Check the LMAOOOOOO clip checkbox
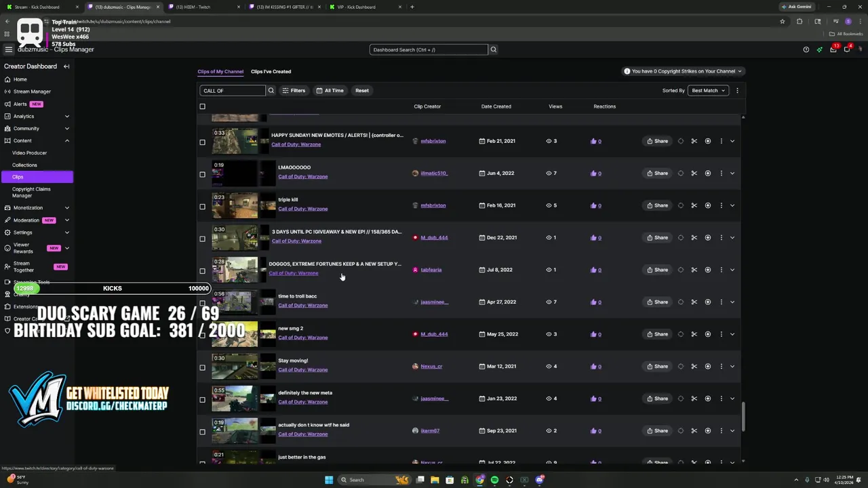Viewport: 868px width, 488px height. 202,174
